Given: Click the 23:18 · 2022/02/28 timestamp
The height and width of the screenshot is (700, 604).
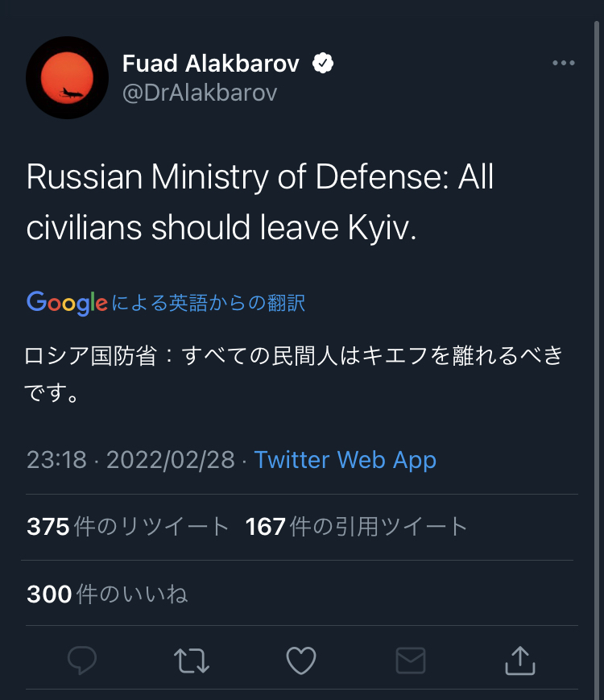Looking at the screenshot, I should tap(130, 460).
